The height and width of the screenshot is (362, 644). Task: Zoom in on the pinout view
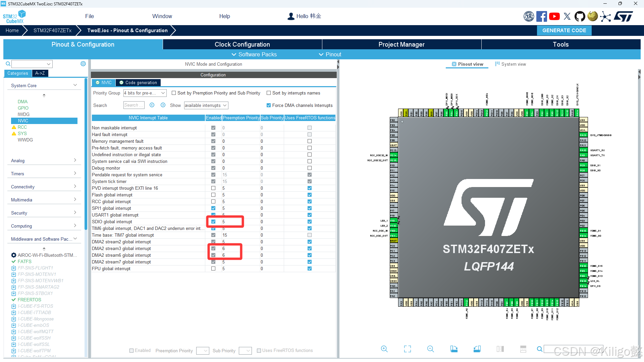(x=384, y=349)
